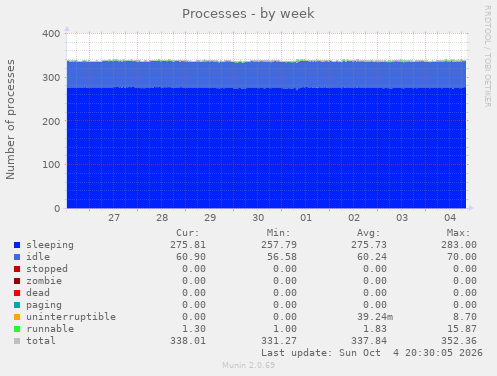
Task: Click uninterruptible average value 39.24m
Action: pos(375,317)
